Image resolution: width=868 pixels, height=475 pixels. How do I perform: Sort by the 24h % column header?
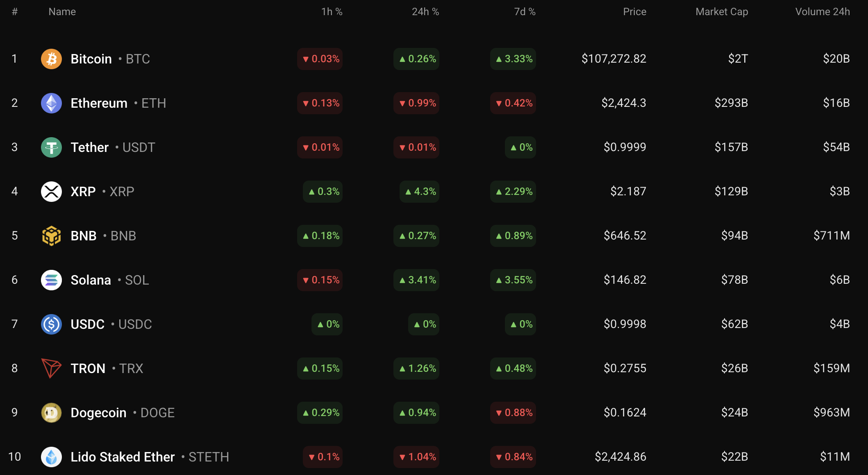pos(425,12)
